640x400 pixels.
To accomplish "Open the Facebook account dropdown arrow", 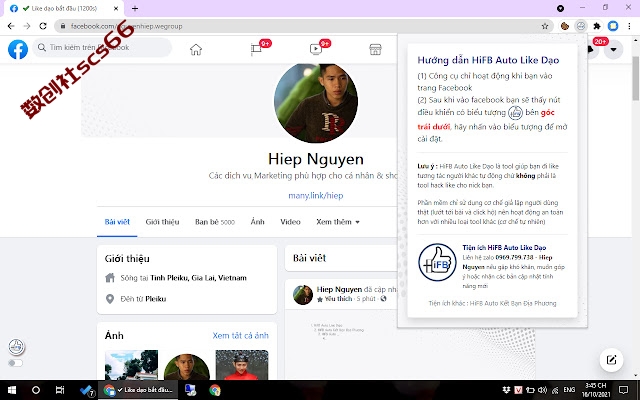I will tap(613, 49).
